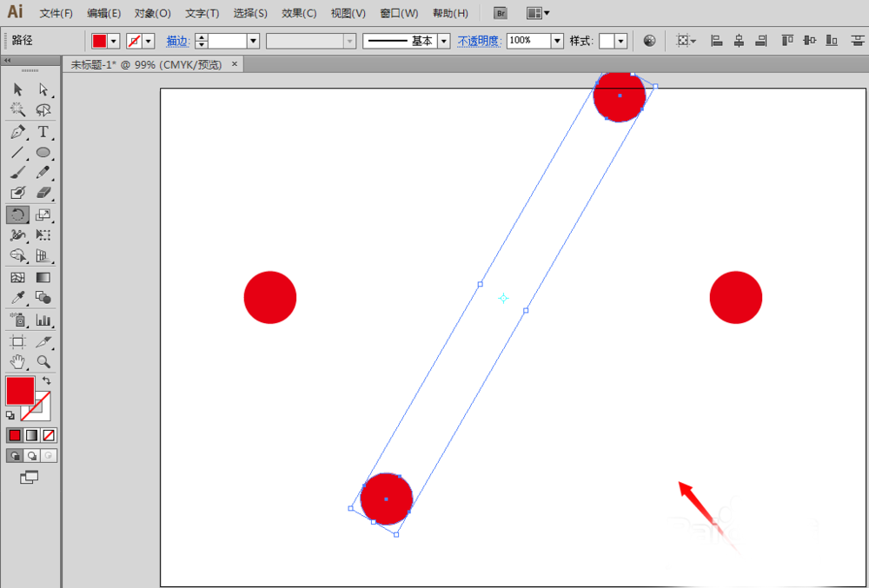The image size is (869, 588).
Task: Select the Gradient tool
Action: [43, 277]
